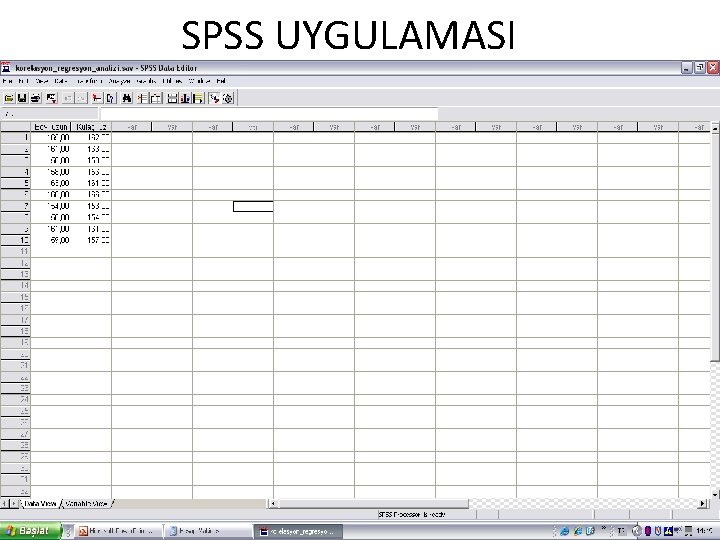
Task: Open the Analyze menu
Action: point(120,81)
